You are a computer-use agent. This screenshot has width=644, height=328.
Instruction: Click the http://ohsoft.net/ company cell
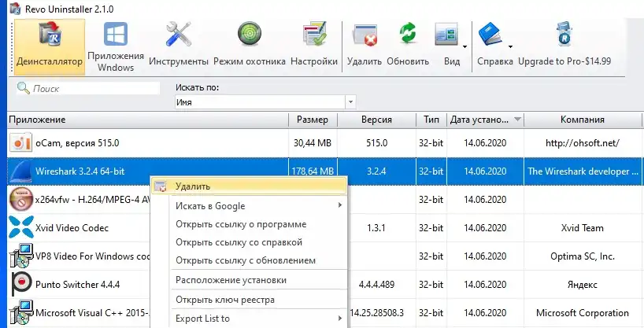point(583,143)
